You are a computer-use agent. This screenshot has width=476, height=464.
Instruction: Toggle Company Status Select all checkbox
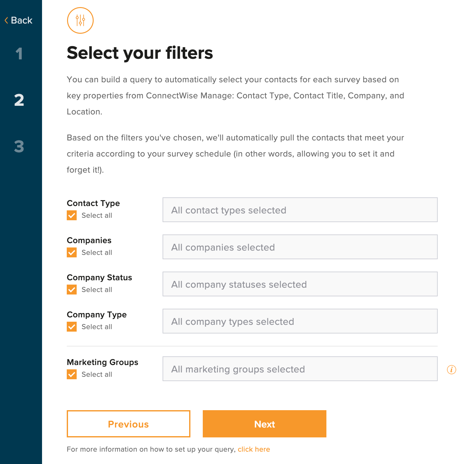pyautogui.click(x=72, y=290)
